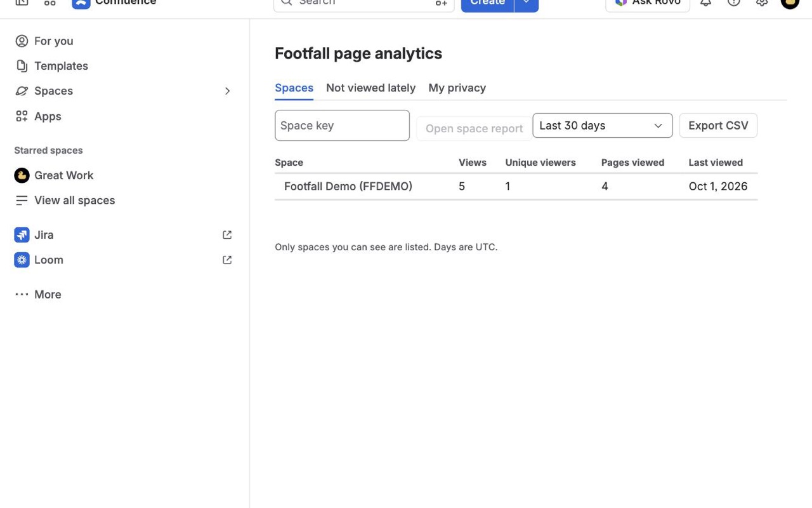This screenshot has width=812, height=508.
Task: Collapse the sidebar with the panel icon
Action: click(x=22, y=2)
